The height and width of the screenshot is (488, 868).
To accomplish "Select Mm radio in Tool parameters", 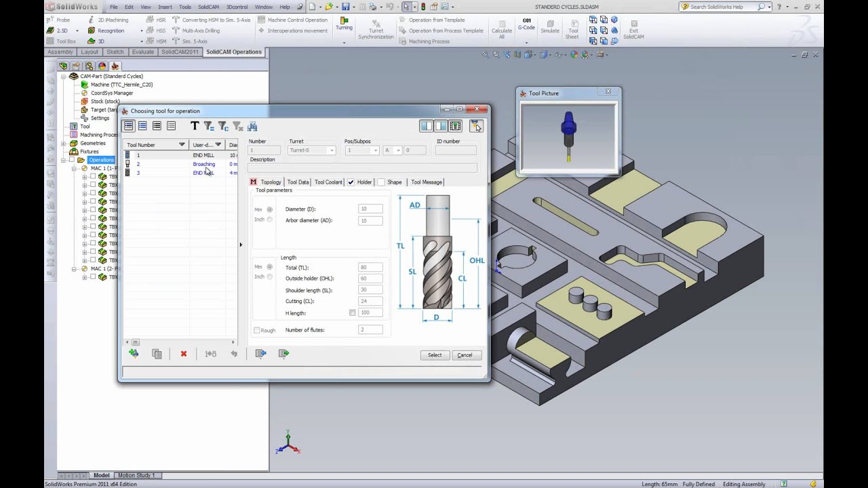I will [269, 209].
